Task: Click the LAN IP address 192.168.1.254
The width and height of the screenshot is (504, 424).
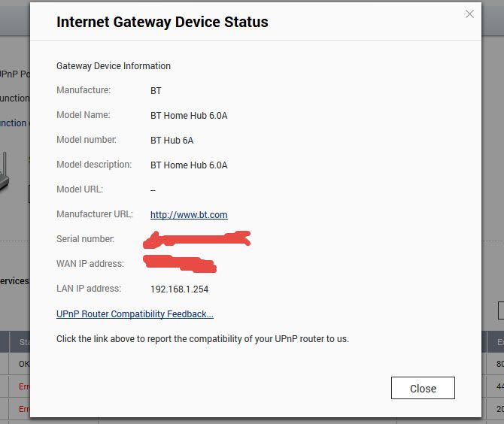Action: pos(179,289)
